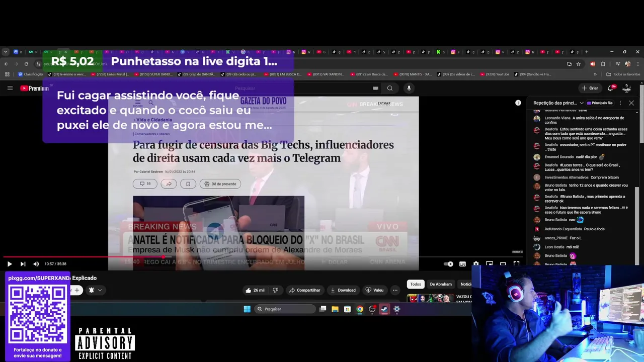
Task: Open the Chrome tab search dropdown
Action: click(6, 52)
